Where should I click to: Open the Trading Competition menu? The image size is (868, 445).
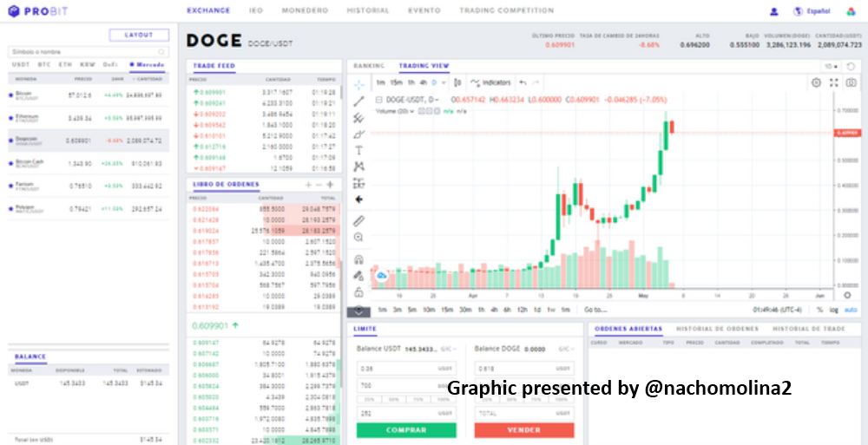pos(506,10)
